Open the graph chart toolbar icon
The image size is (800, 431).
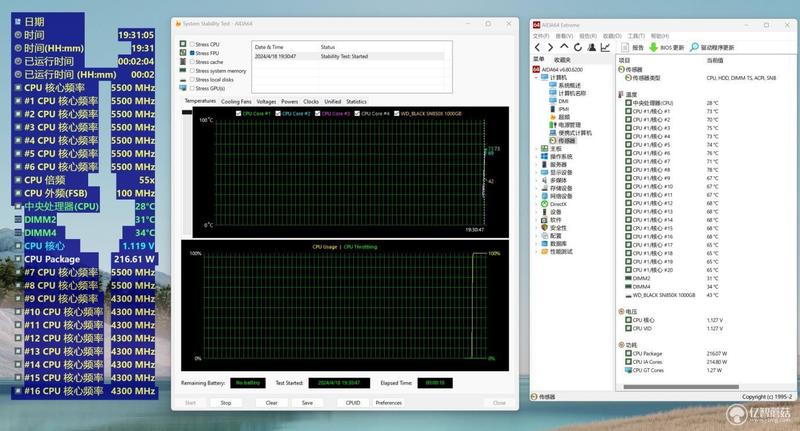click(x=605, y=47)
